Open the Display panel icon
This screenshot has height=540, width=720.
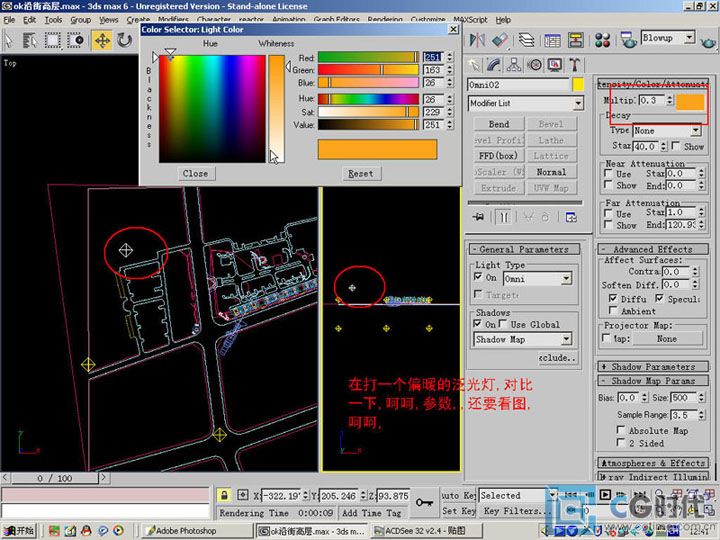[x=555, y=65]
